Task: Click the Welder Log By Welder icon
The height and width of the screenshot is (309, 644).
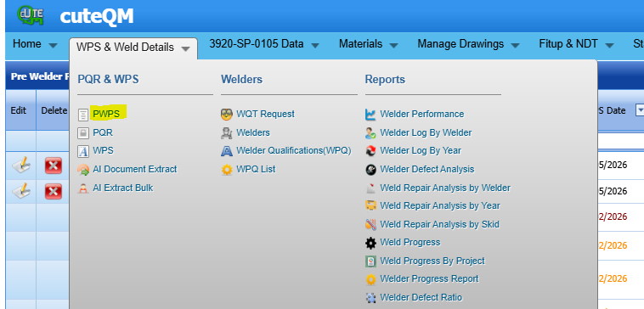Action: pyautogui.click(x=370, y=133)
